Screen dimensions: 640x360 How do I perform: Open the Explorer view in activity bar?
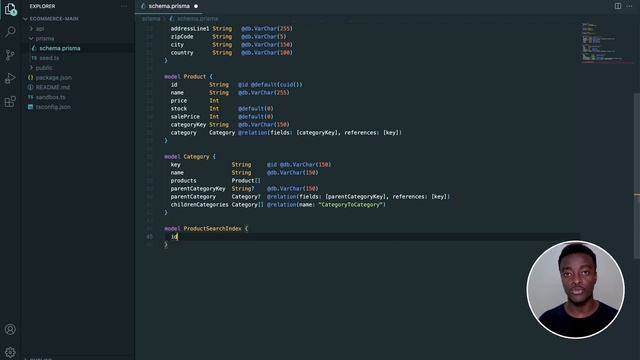coord(10,9)
